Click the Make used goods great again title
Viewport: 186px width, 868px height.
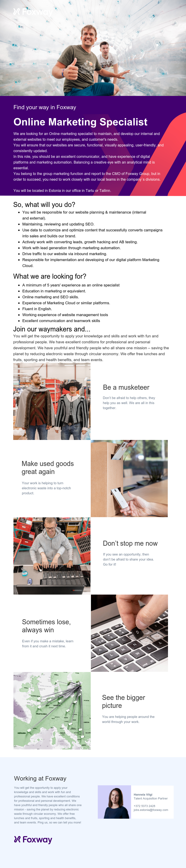point(48,468)
